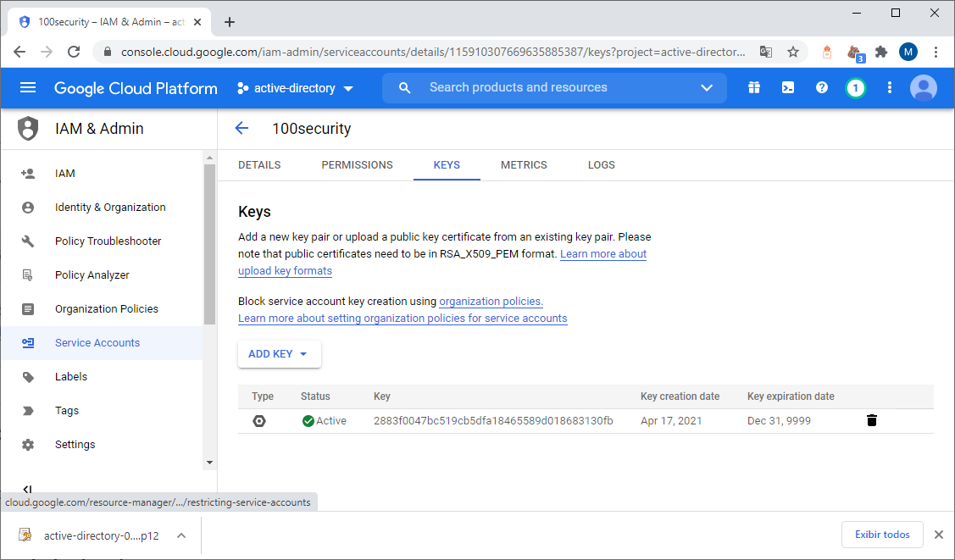Screen dimensions: 955x560
Task: Expand the search bar chevron
Action: [x=707, y=88]
